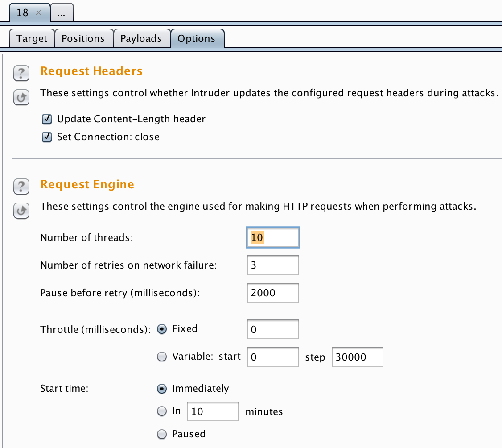The width and height of the screenshot is (502, 448).
Task: Restore defaults for Request Headers section
Action: 21,97
